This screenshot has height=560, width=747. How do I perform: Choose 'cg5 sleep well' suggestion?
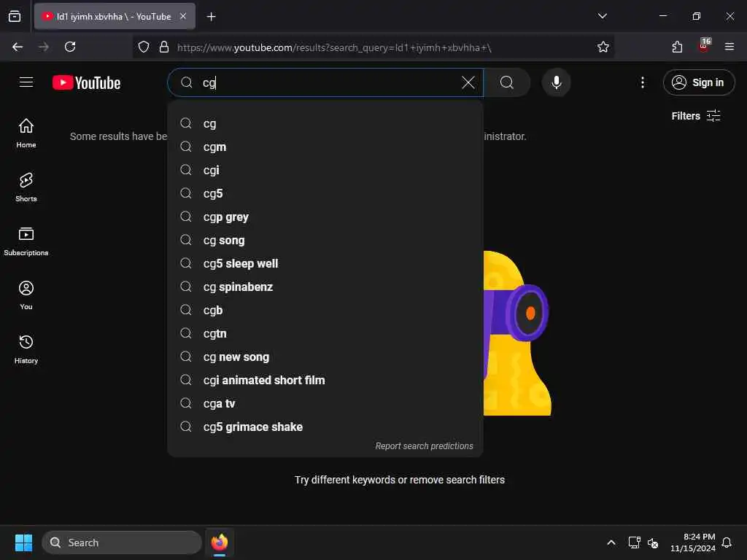(x=325, y=263)
